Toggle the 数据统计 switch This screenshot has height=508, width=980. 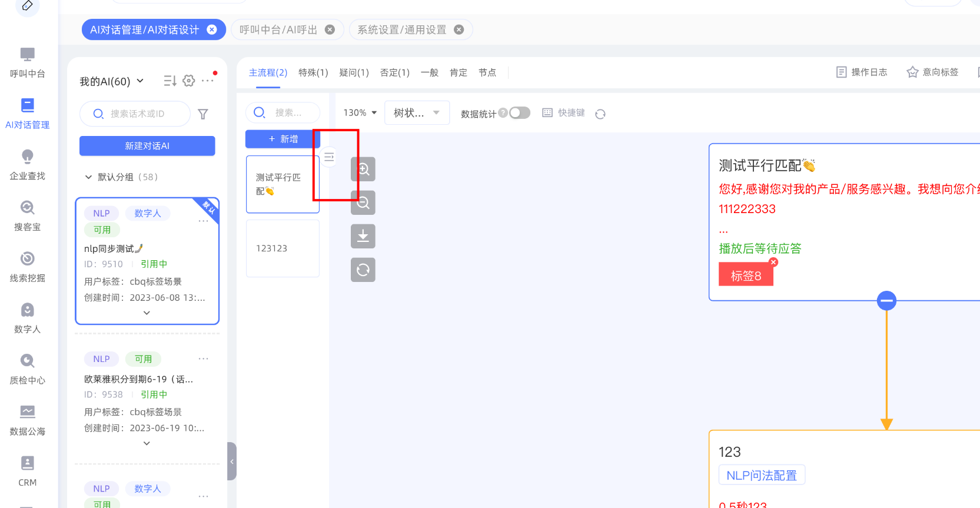pos(520,113)
